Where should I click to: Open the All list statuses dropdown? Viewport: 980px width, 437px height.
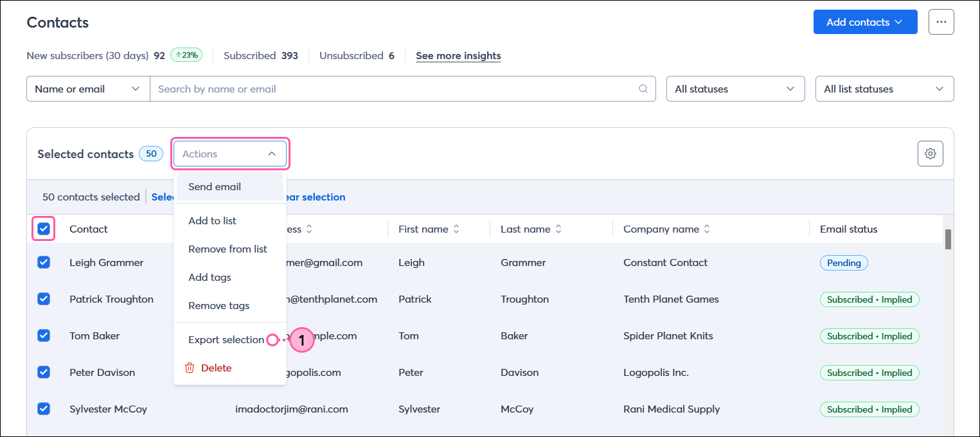[884, 88]
